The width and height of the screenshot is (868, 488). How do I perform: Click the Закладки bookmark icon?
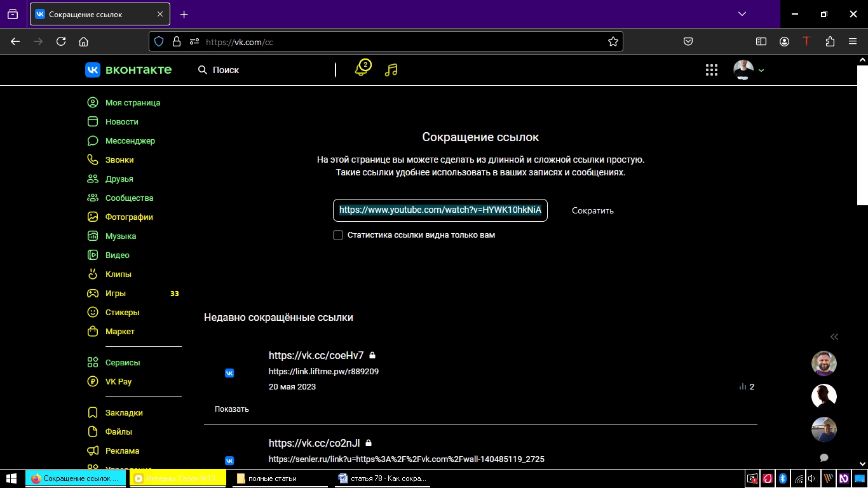(93, 412)
